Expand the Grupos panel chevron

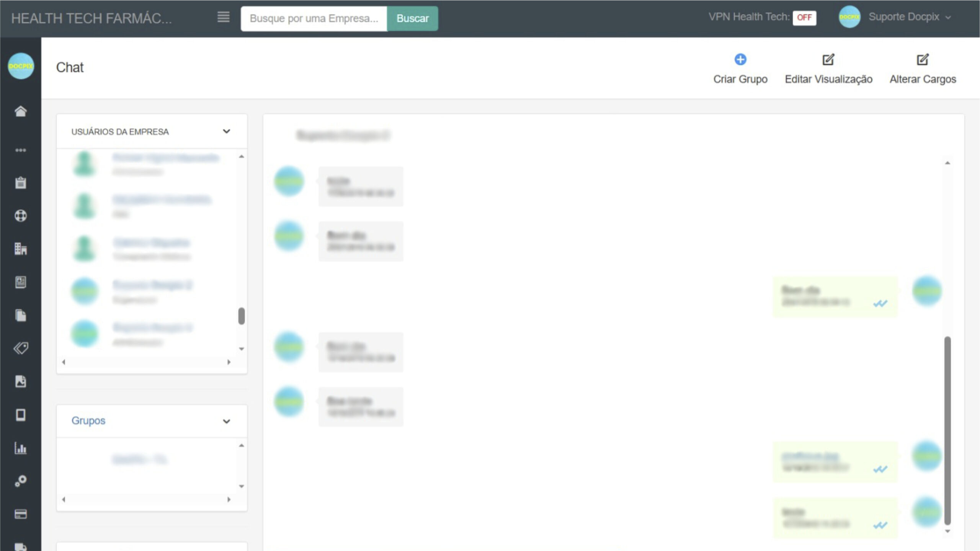coord(226,421)
